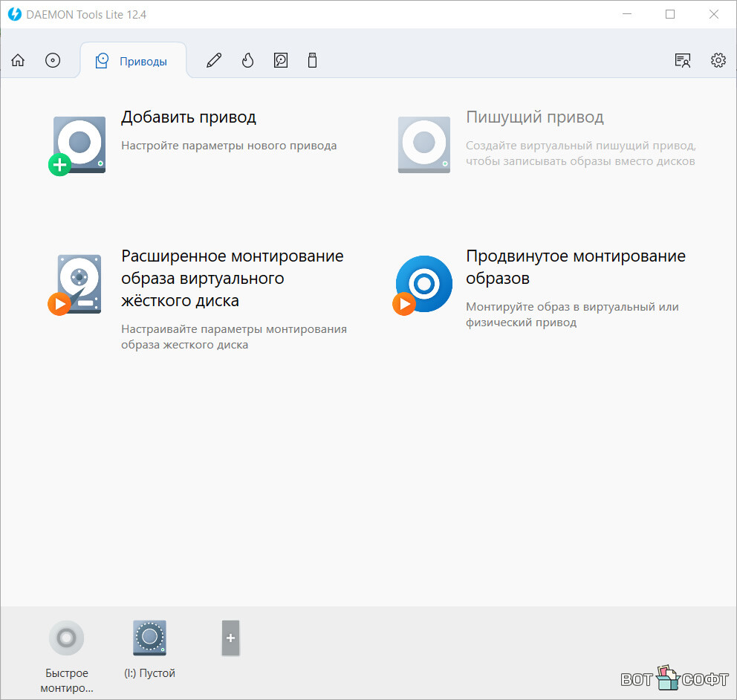Open the Burn flame tab
The height and width of the screenshot is (700, 737).
tap(248, 61)
